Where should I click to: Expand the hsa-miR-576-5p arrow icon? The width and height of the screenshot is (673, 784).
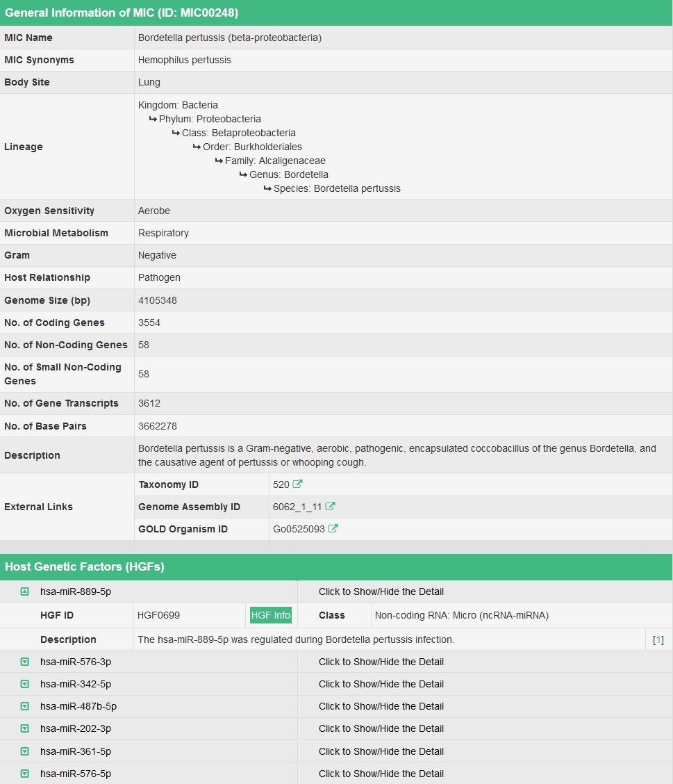tap(25, 774)
